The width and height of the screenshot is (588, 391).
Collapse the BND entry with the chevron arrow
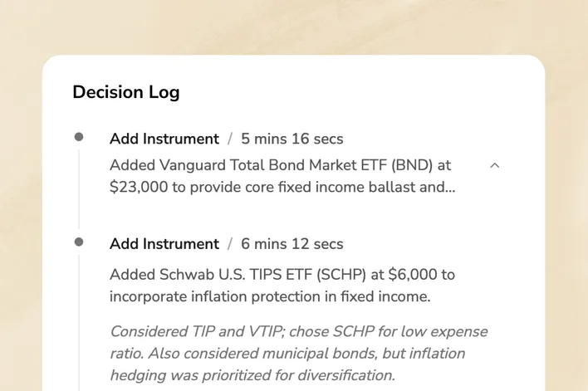(495, 165)
